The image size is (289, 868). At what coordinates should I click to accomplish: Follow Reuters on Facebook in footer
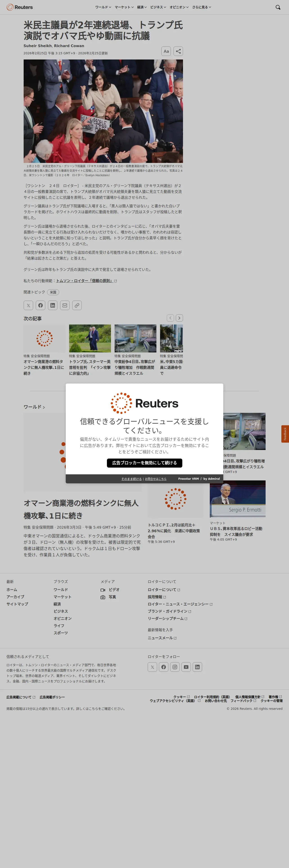[x=163, y=667]
